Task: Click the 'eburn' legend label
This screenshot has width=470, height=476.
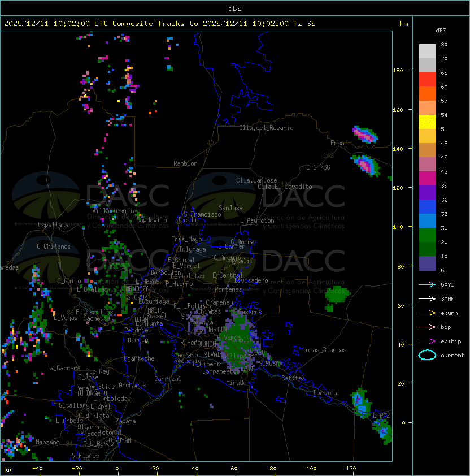Action: 449,313
